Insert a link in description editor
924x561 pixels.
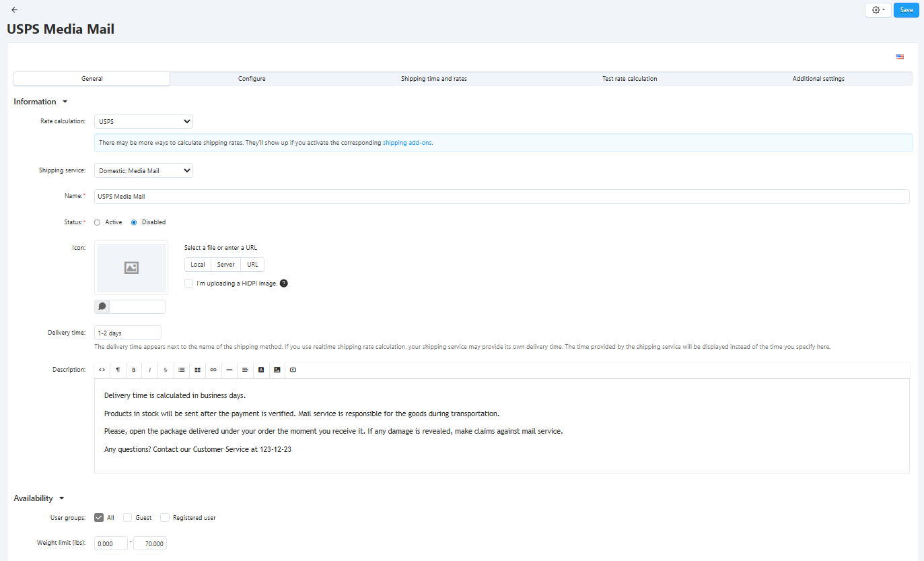pyautogui.click(x=213, y=370)
